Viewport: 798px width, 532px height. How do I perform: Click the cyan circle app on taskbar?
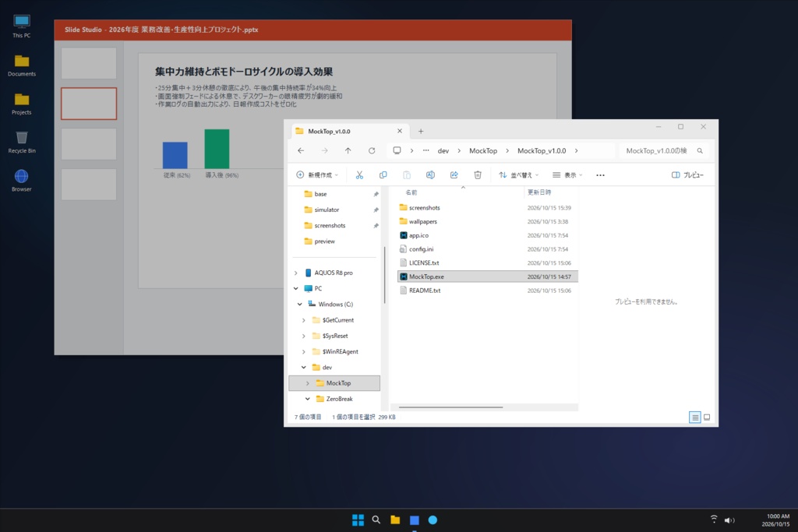pos(433,520)
